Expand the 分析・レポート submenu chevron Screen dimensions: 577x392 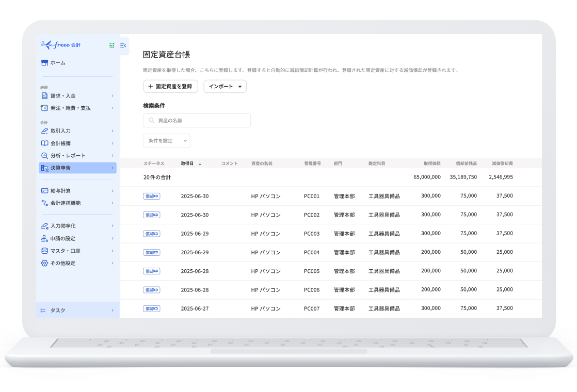113,156
